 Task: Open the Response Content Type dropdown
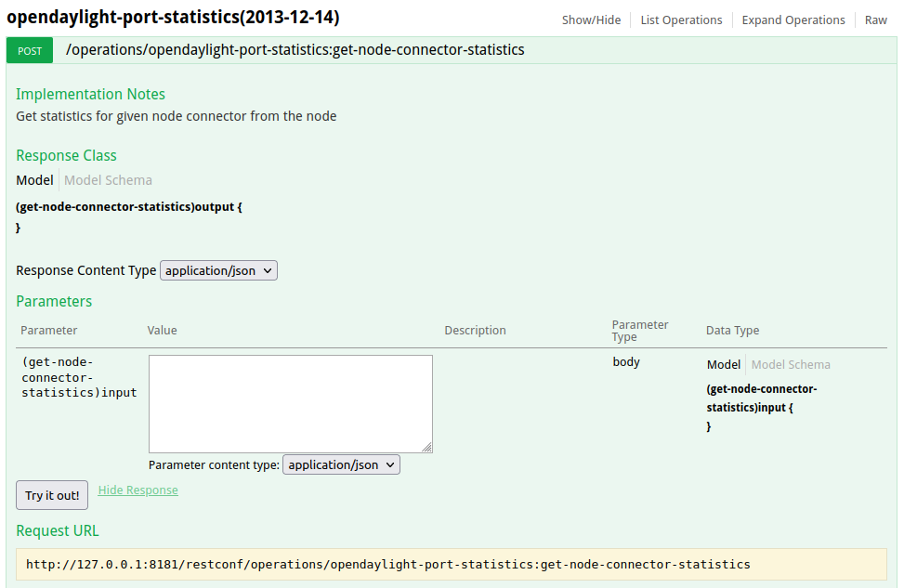pos(219,270)
